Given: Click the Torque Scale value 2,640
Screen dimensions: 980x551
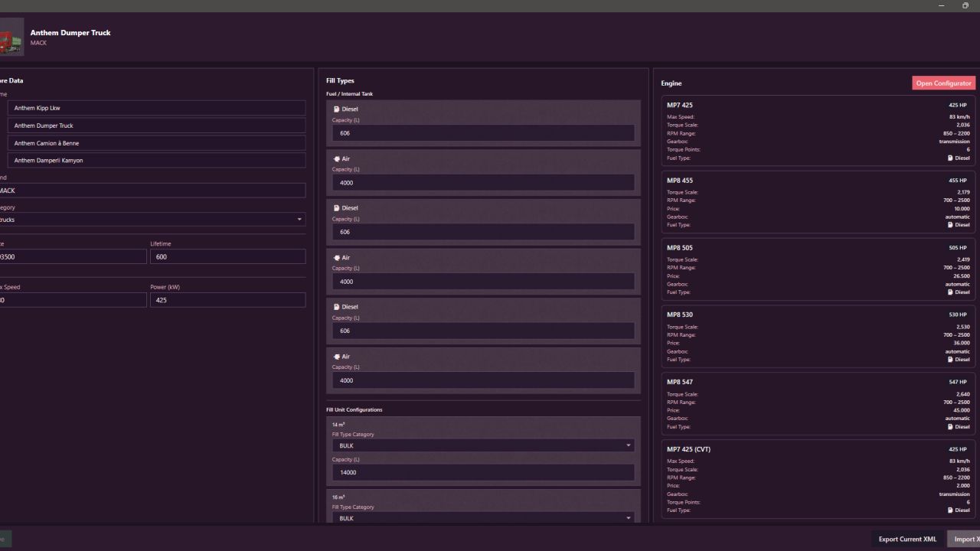Looking at the screenshot, I should (x=963, y=394).
